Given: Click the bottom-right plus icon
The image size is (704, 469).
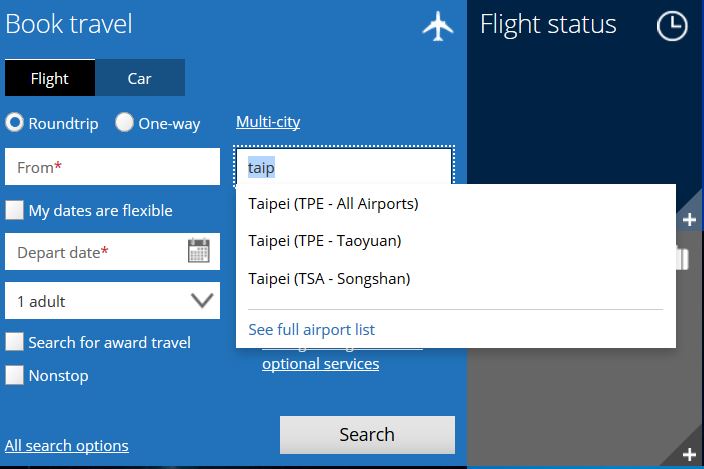Looking at the screenshot, I should tap(689, 455).
